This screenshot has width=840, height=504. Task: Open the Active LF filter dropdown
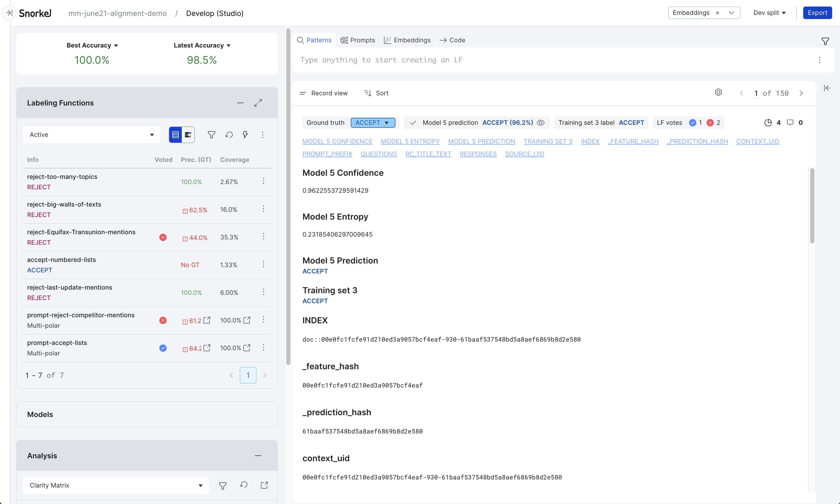(x=91, y=135)
